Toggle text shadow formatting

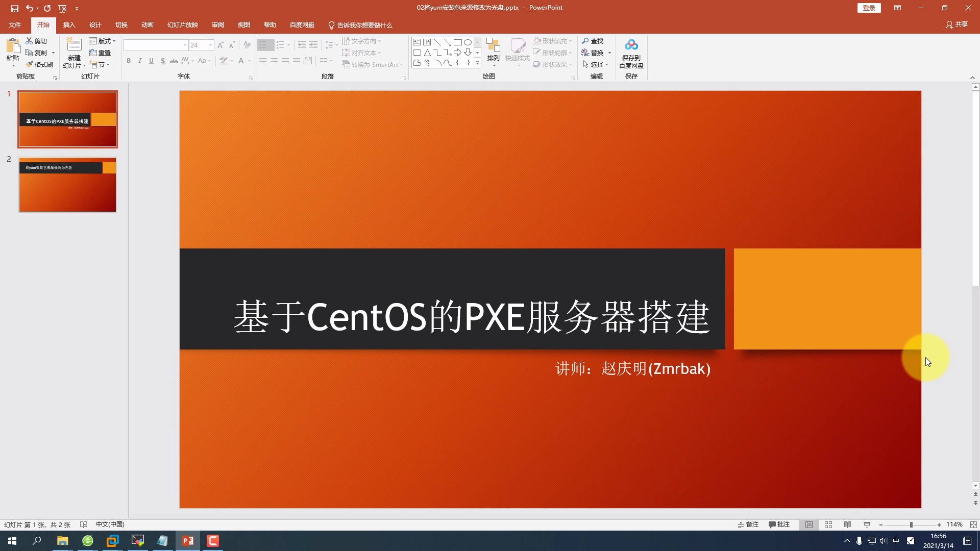coord(162,61)
